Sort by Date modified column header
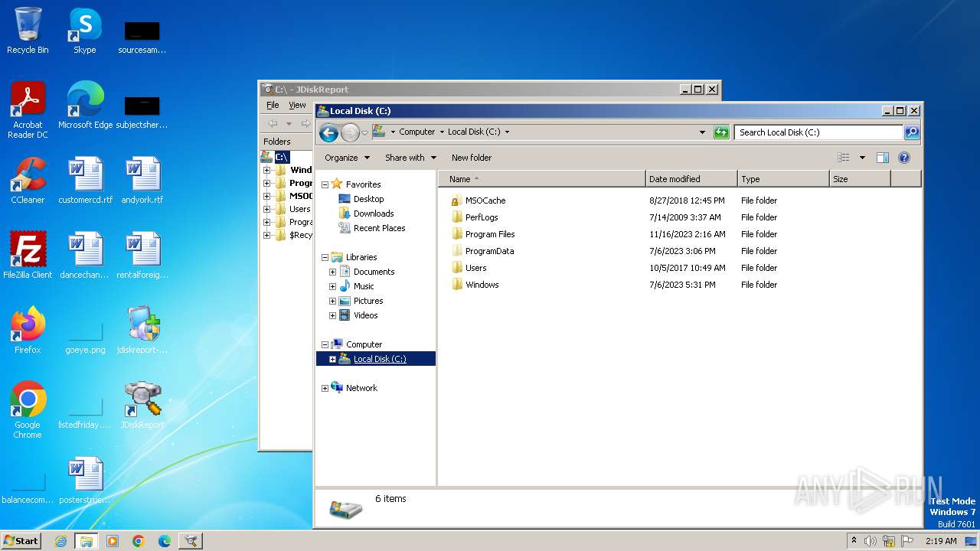The image size is (980, 551). point(691,179)
